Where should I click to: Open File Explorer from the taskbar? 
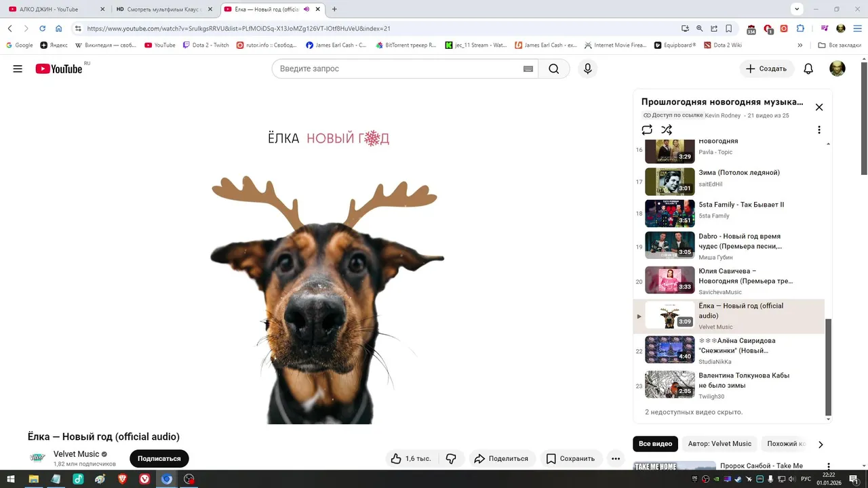(x=33, y=479)
